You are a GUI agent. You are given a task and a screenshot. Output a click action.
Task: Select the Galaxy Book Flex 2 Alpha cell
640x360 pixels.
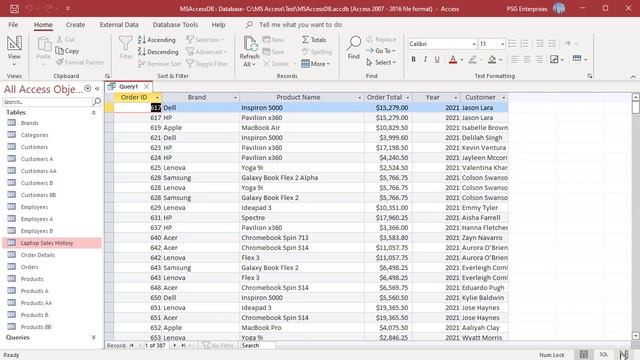pos(302,178)
